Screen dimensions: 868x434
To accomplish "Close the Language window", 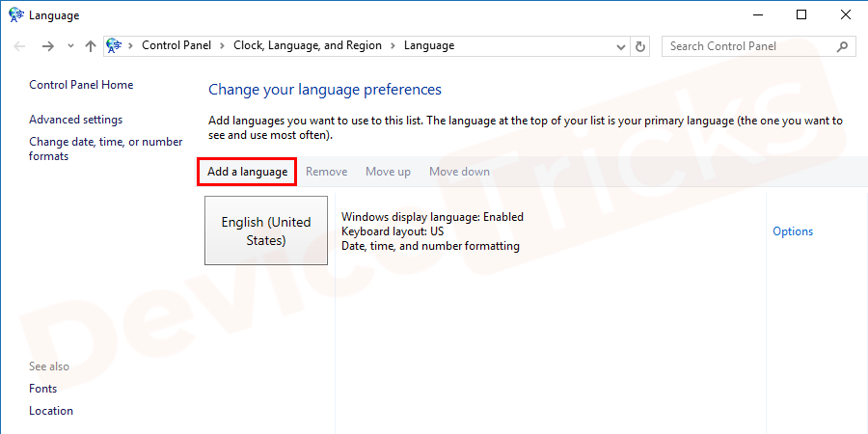I will [845, 14].
